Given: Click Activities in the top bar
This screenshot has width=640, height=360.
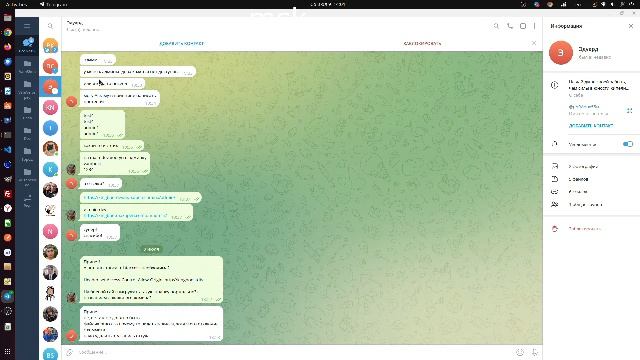Looking at the screenshot, I should 16,4.
